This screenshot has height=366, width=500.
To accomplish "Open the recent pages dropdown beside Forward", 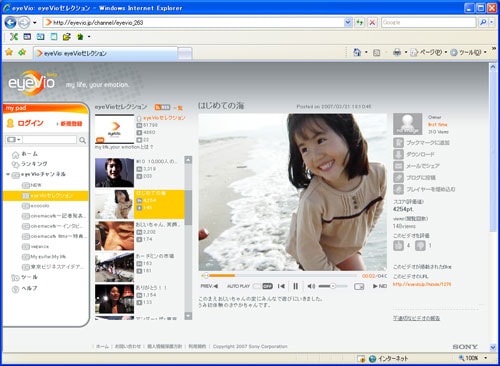I will (35, 23).
